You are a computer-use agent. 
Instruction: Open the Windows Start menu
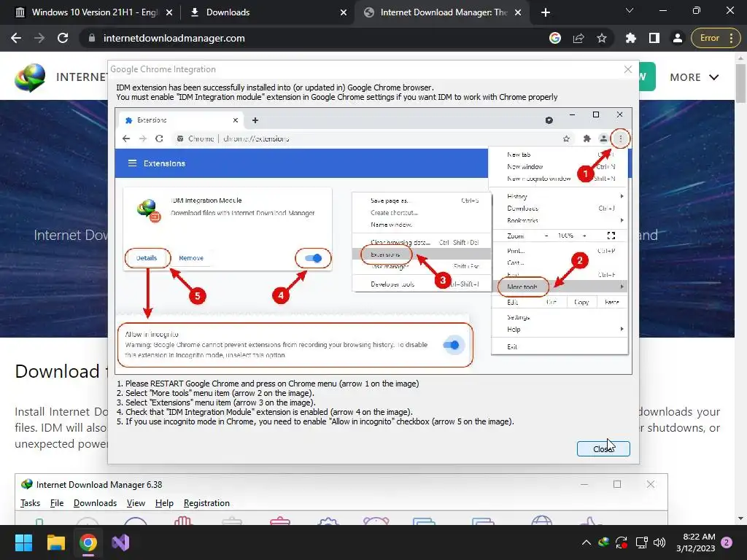pyautogui.click(x=23, y=542)
